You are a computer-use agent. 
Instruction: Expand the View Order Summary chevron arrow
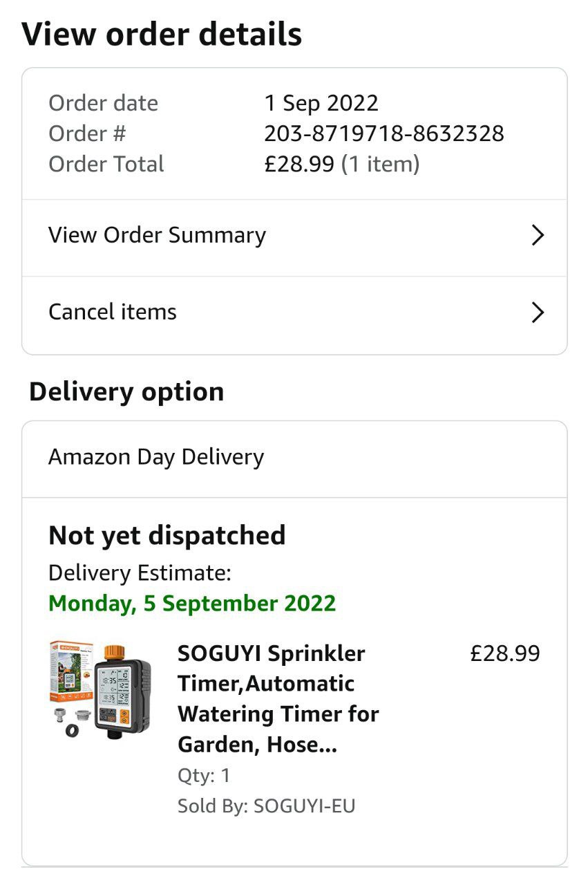538,236
